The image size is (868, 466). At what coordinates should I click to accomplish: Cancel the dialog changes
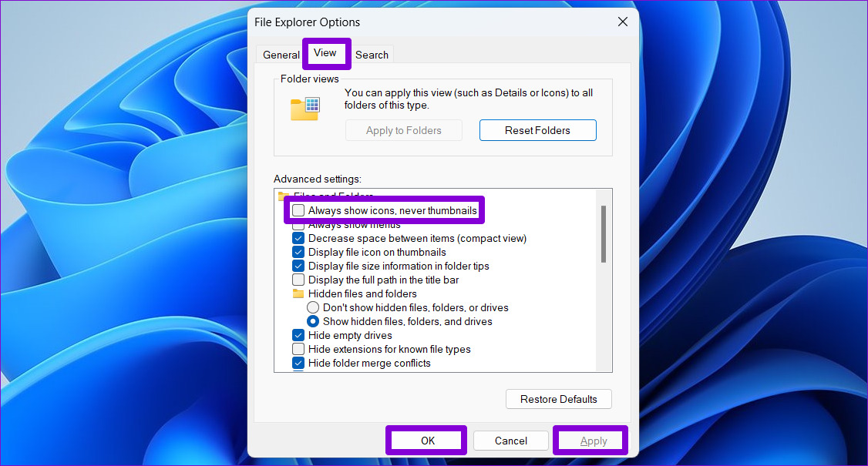coord(511,441)
